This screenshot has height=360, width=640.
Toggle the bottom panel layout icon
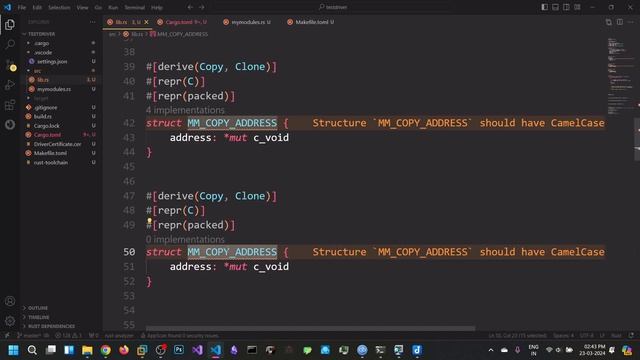(x=556, y=7)
